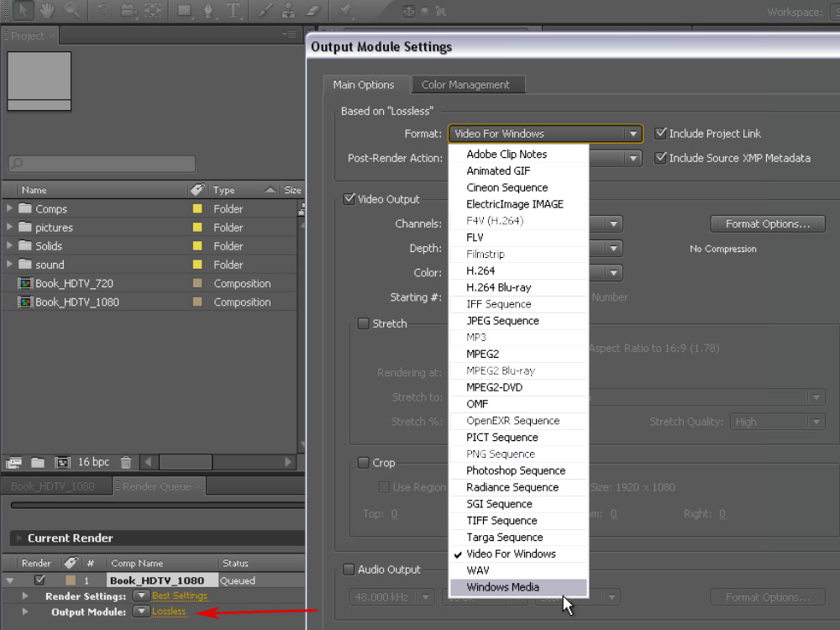Create a new folder in Project panel
The height and width of the screenshot is (630, 840).
[38, 462]
